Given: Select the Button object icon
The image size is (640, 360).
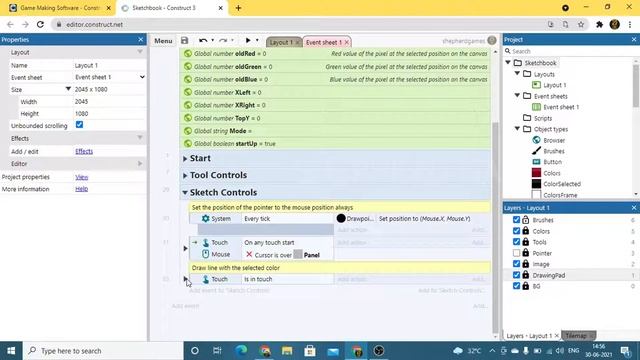Looking at the screenshot, I should [536, 162].
